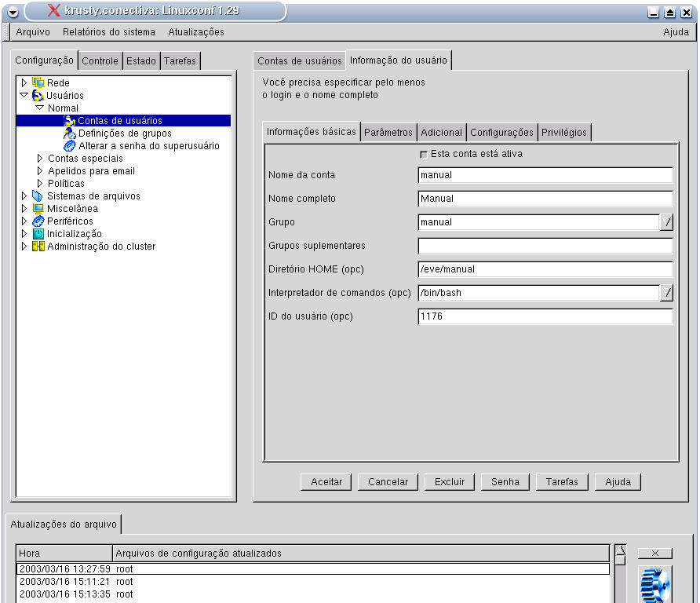The width and height of the screenshot is (700, 603).
Task: Click the Inicialização power icon
Action: pos(38,234)
